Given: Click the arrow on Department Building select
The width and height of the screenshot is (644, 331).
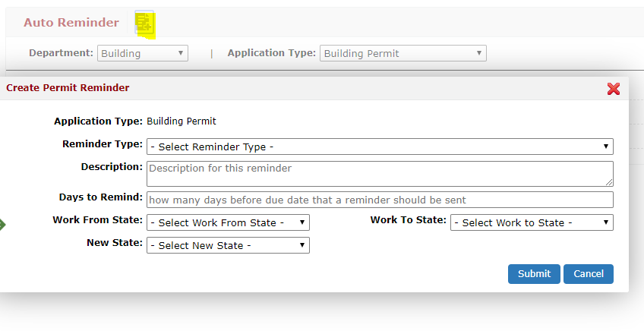Looking at the screenshot, I should pos(180,53).
